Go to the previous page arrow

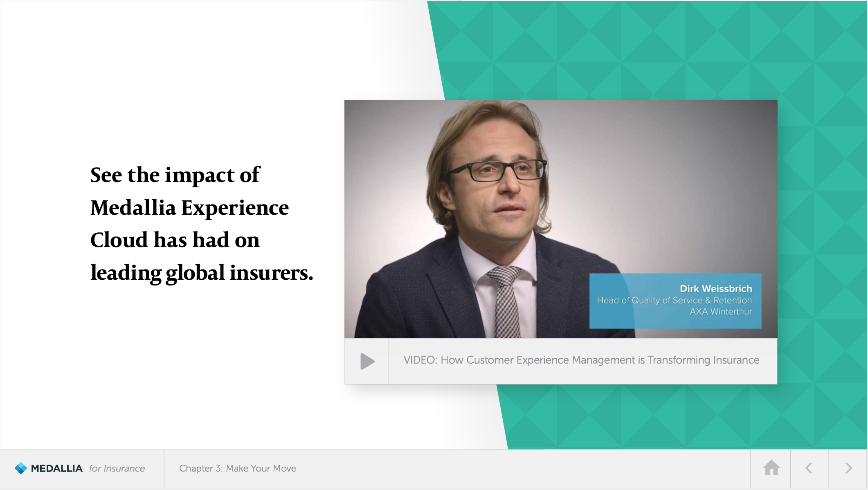[x=809, y=468]
